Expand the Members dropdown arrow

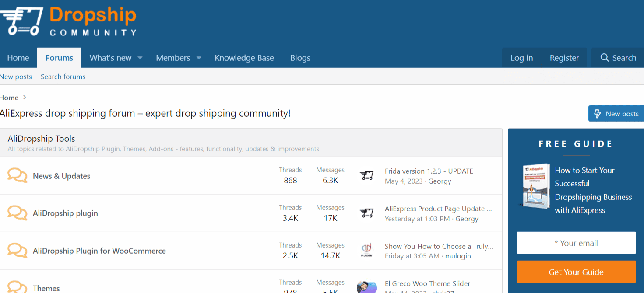coord(198,57)
